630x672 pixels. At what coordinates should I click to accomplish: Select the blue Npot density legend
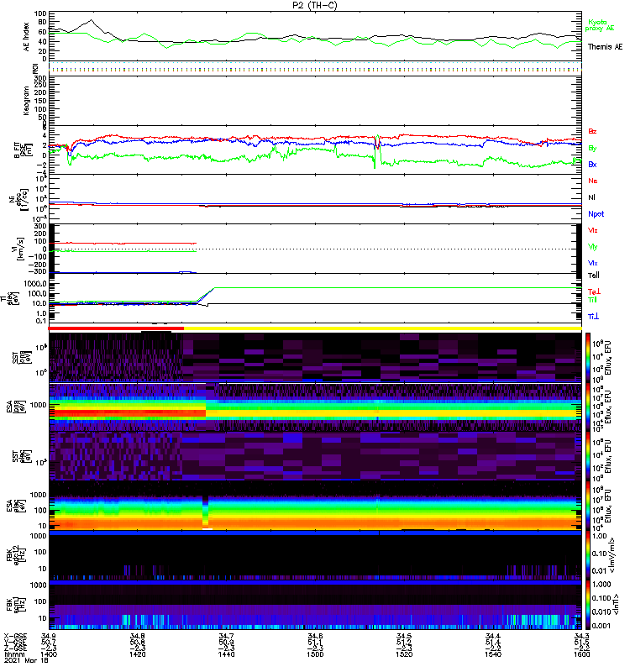[x=596, y=213]
